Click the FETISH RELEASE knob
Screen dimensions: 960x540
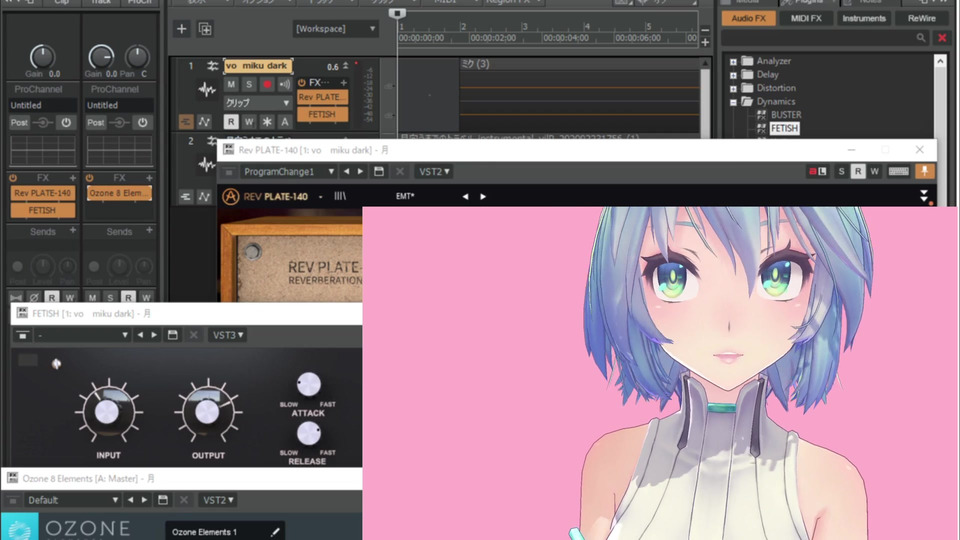309,434
